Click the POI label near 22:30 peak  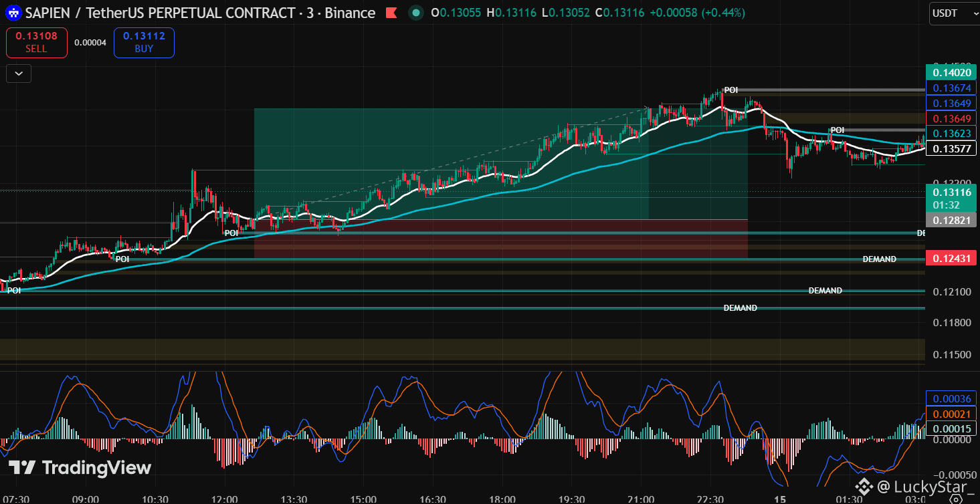pyautogui.click(x=731, y=90)
